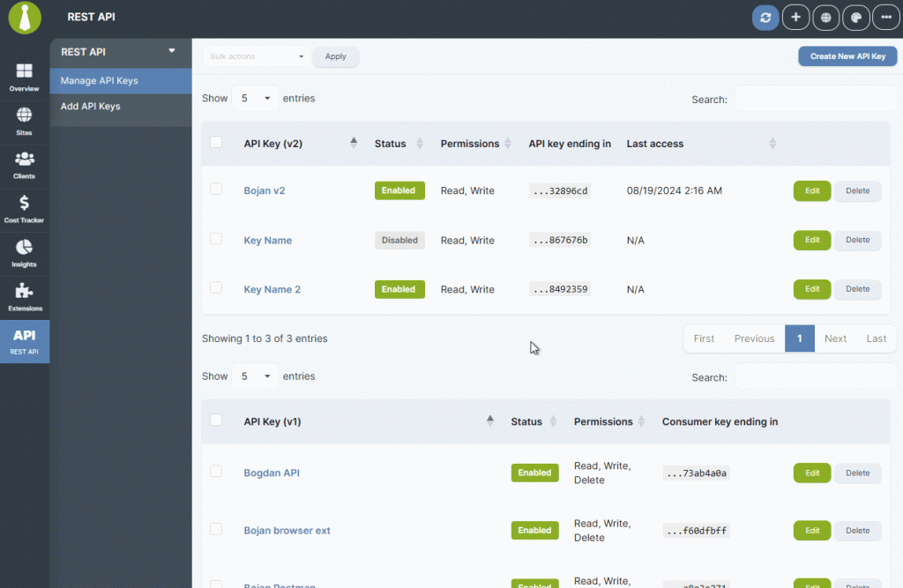Screen dimensions: 903x588
Task: Select the Clients icon in the sidebar
Action: pyautogui.click(x=25, y=164)
